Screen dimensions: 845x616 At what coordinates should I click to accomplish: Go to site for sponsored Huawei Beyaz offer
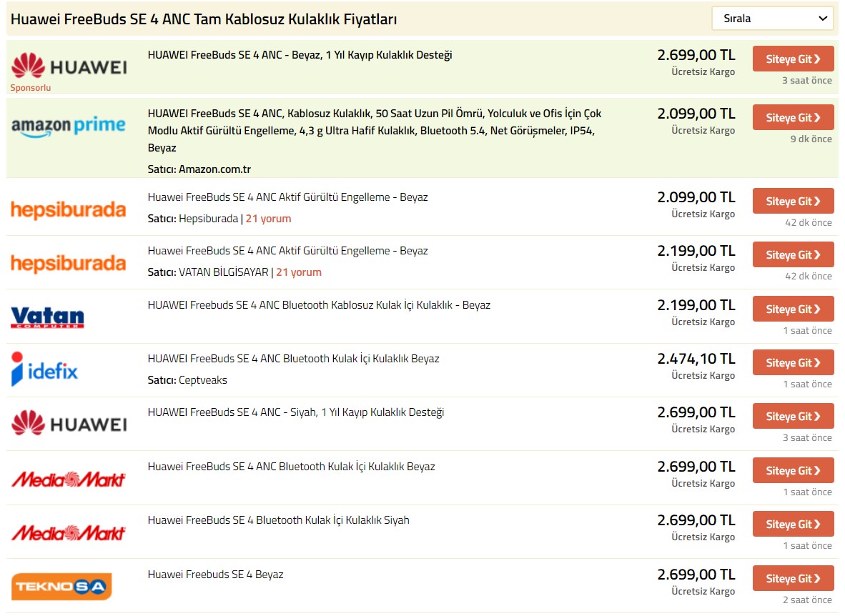(x=794, y=59)
